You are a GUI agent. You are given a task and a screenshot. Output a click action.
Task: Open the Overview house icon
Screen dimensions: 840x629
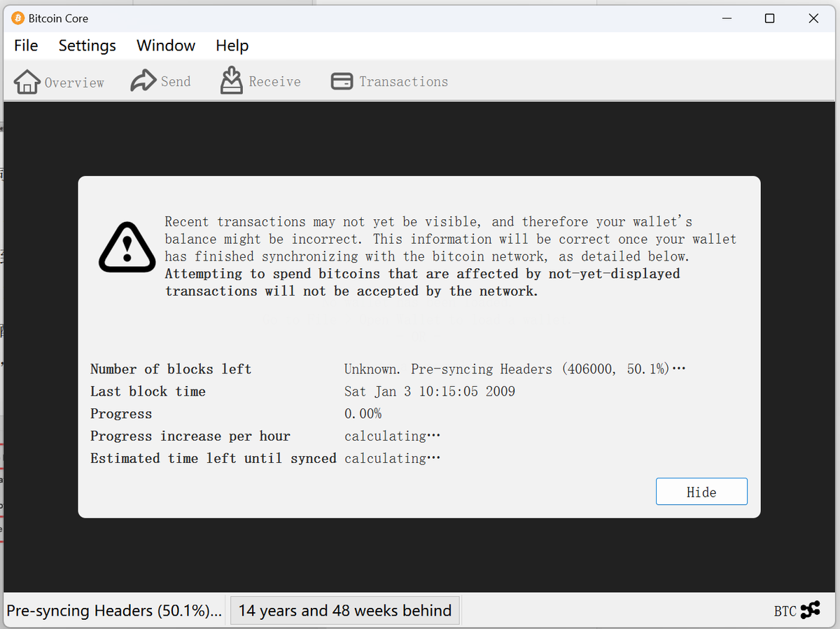point(27,82)
